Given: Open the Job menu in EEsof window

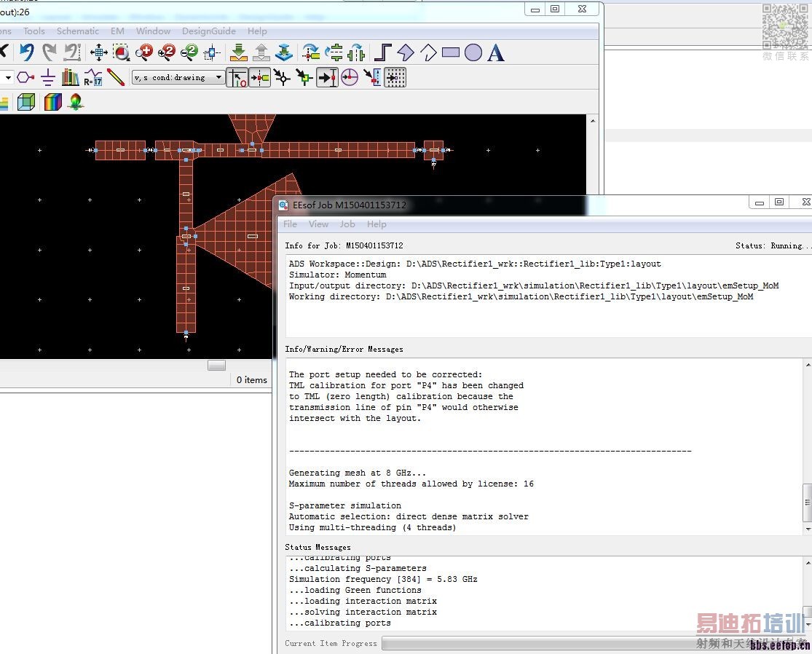Looking at the screenshot, I should 347,224.
